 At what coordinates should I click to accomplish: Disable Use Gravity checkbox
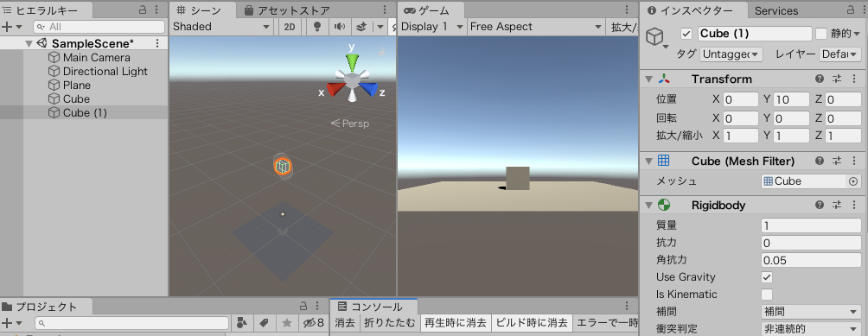click(x=767, y=277)
